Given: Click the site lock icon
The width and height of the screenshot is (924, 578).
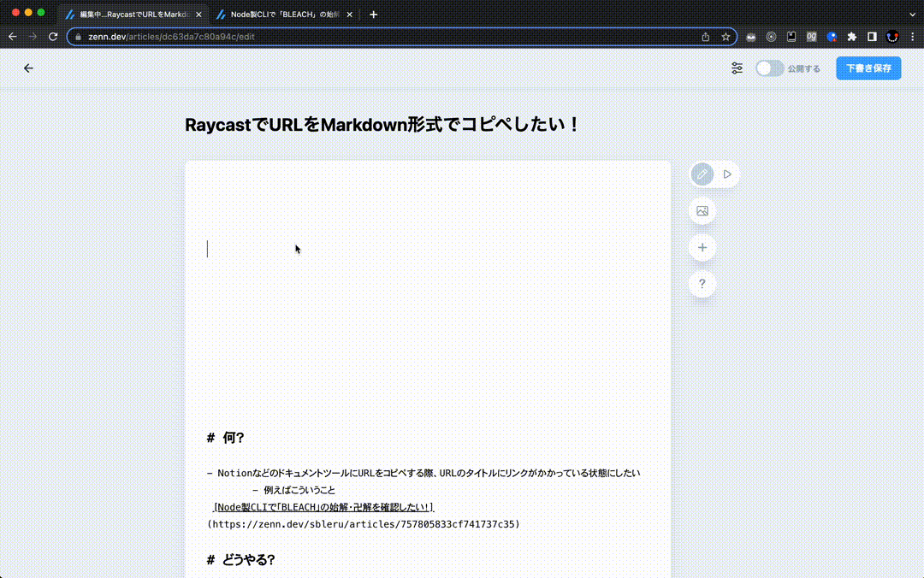Looking at the screenshot, I should click(x=79, y=37).
